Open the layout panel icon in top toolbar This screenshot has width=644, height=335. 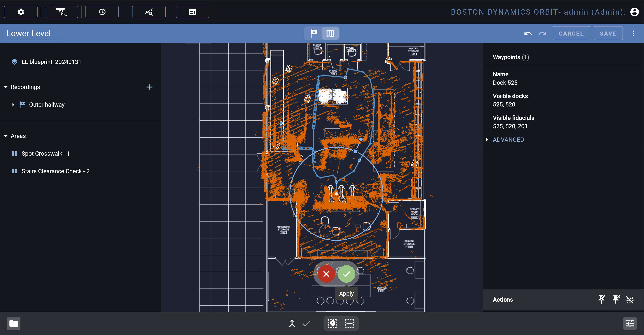[x=192, y=12]
